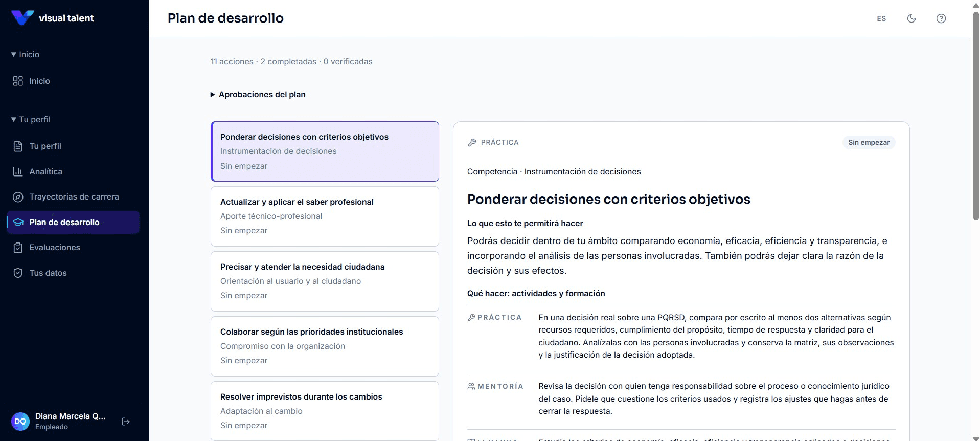Screen dimensions: 980x441
Task: Navigate to Evaluaciones
Action: (73, 248)
